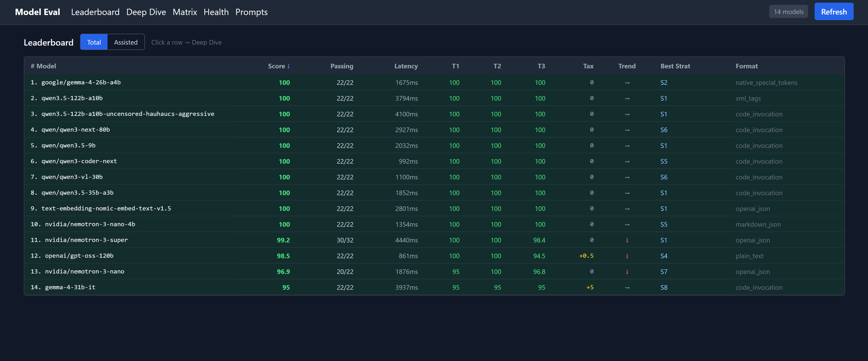This screenshot has height=361, width=868.
Task: Click S8 strategy tag for gemma-4-31b-it
Action: pos(663,288)
